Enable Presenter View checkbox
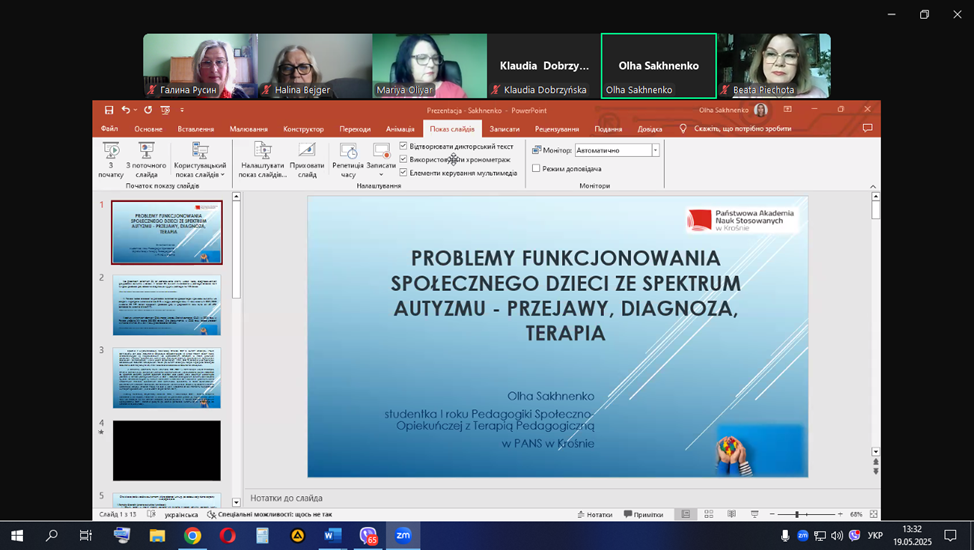974x550 pixels. [537, 169]
